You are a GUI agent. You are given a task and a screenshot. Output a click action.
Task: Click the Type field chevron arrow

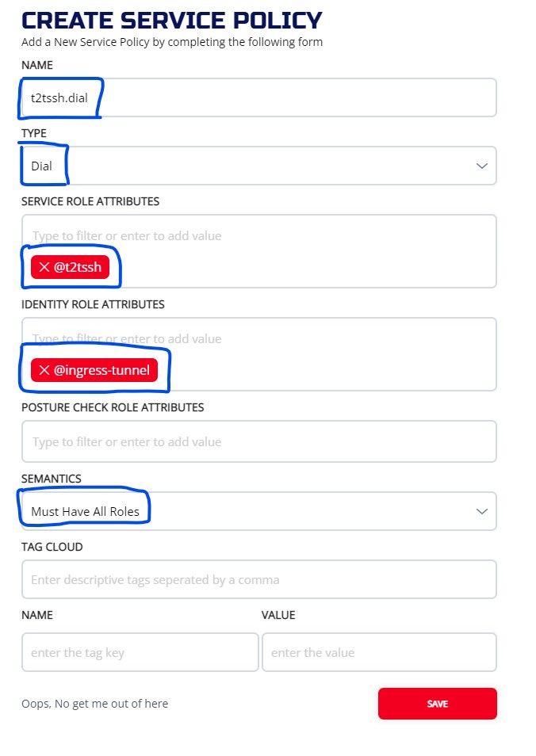[x=481, y=166]
